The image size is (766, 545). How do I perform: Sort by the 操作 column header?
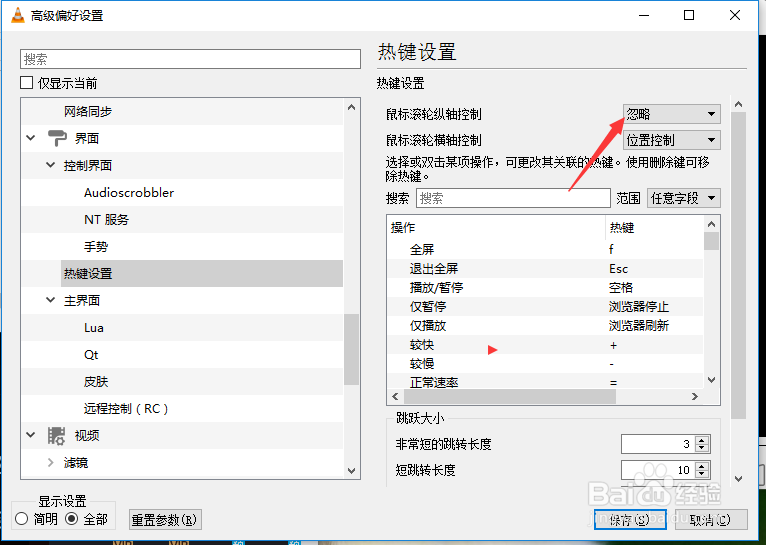496,228
